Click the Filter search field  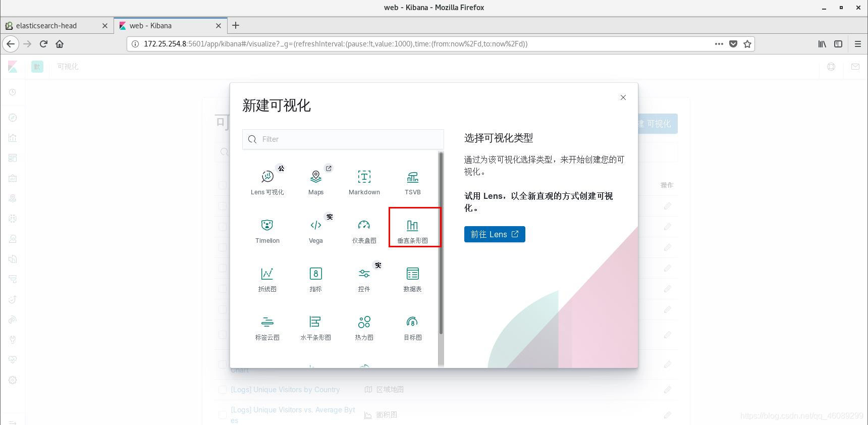(343, 139)
